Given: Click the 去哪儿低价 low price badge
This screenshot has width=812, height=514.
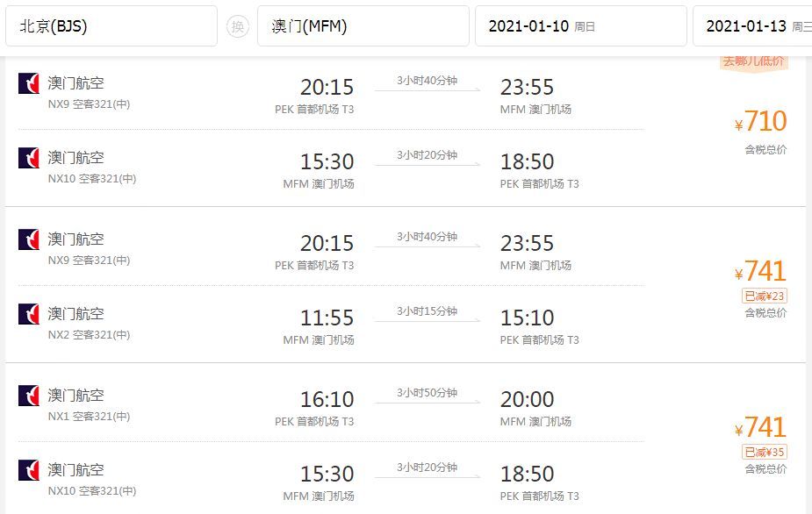Looking at the screenshot, I should (x=753, y=62).
